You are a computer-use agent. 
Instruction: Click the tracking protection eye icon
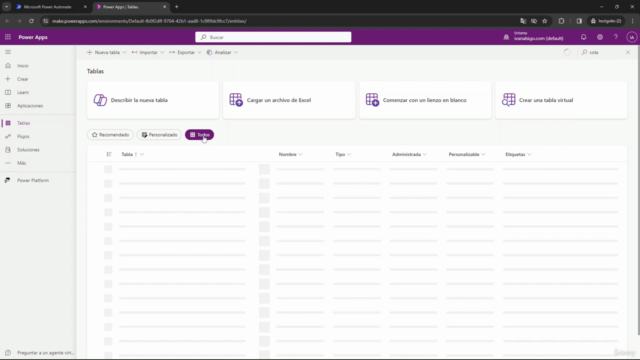[534, 21]
